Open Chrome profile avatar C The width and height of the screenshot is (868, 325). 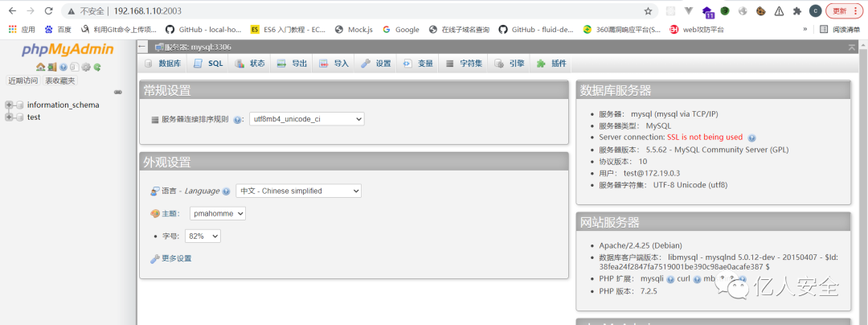click(x=815, y=10)
